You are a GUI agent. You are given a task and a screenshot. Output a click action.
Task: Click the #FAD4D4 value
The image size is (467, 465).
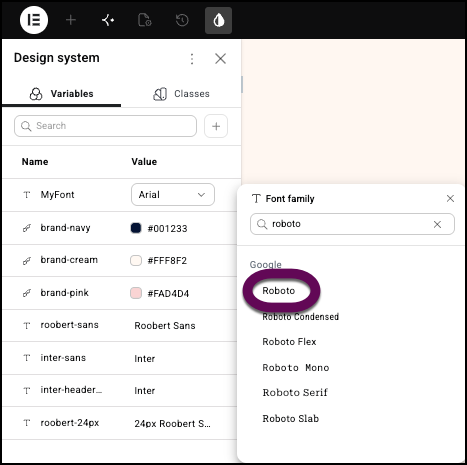tap(168, 294)
